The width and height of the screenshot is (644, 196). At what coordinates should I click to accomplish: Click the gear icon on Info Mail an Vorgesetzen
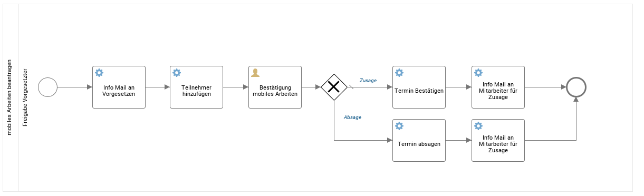click(99, 73)
